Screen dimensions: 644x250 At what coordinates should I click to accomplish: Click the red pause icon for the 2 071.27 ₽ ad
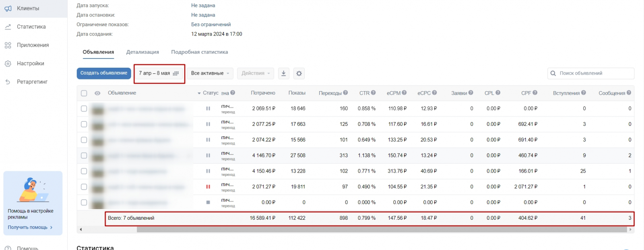[x=208, y=187]
